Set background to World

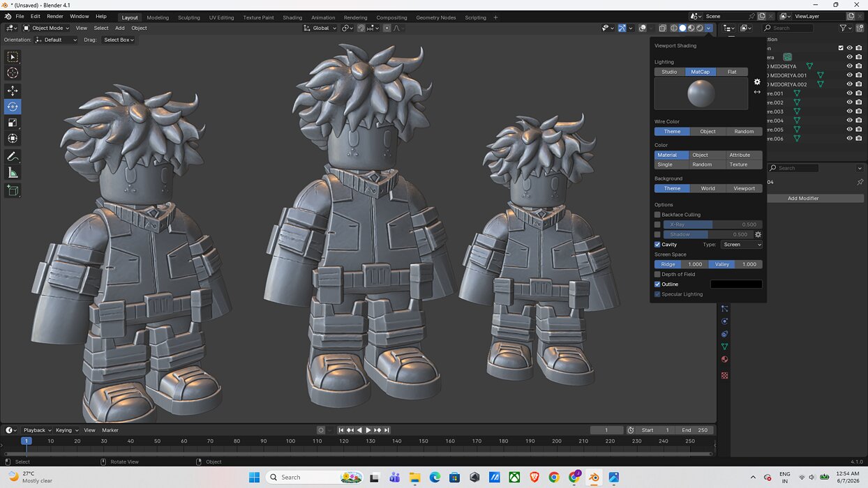pos(708,188)
